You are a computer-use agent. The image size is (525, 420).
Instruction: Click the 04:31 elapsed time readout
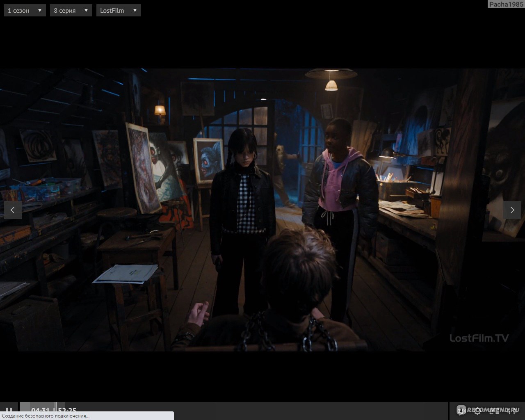click(x=40, y=410)
